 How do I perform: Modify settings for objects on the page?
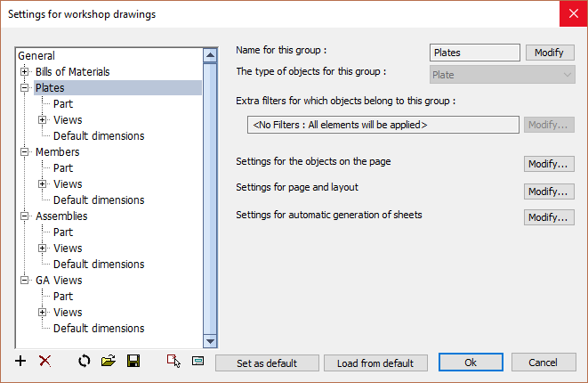[549, 164]
